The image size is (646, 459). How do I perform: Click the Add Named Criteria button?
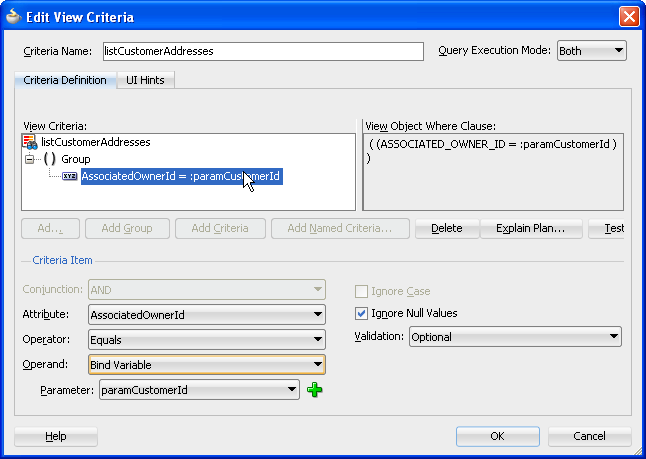340,228
